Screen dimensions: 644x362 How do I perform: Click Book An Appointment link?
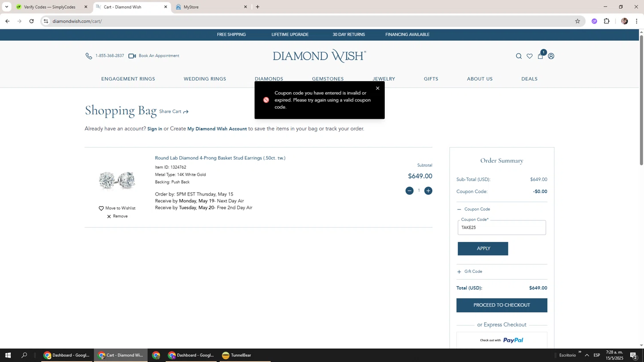159,56
